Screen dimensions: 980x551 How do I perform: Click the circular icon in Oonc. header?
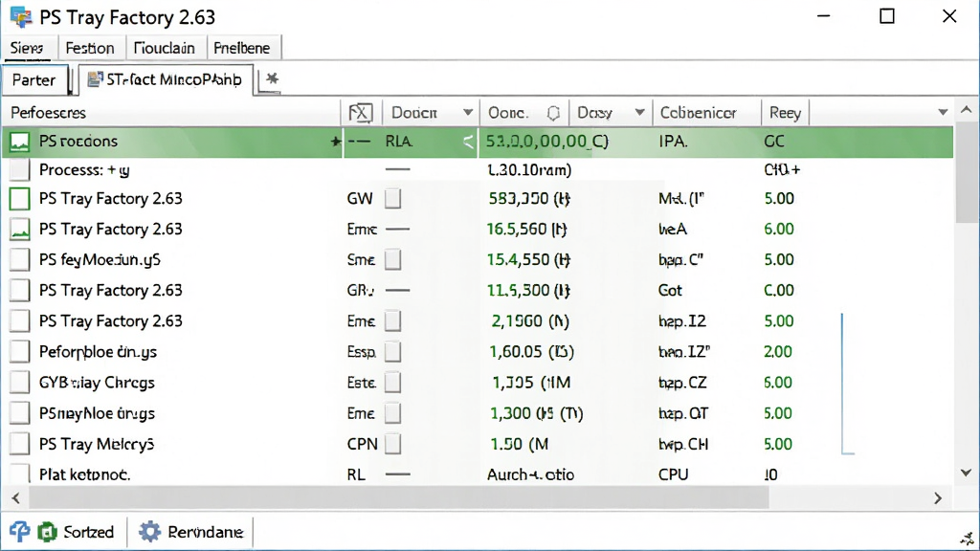point(553,113)
